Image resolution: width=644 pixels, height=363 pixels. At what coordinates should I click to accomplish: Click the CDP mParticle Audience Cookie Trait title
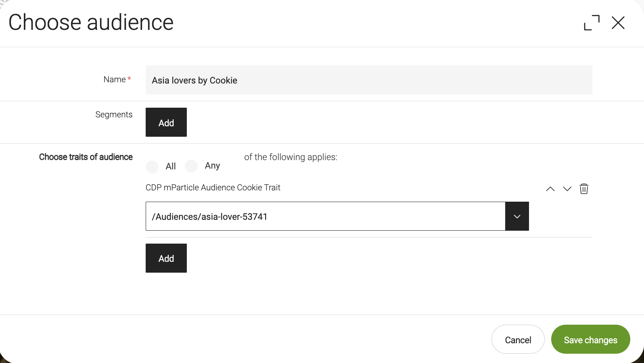pos(213,188)
